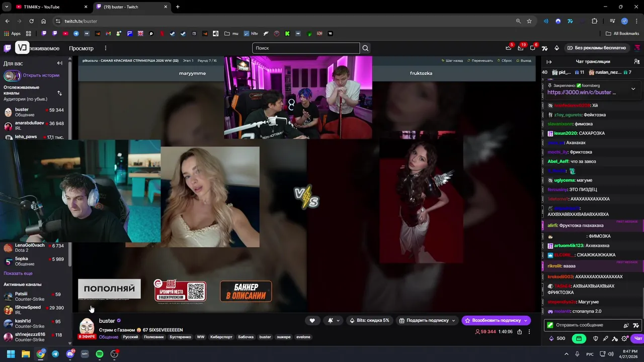Click Чат button at bottom right
The width and height of the screenshot is (644, 362).
pos(638,338)
